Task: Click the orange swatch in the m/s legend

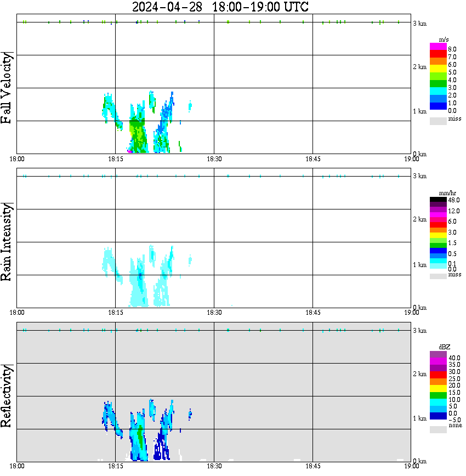Action: pyautogui.click(x=438, y=61)
